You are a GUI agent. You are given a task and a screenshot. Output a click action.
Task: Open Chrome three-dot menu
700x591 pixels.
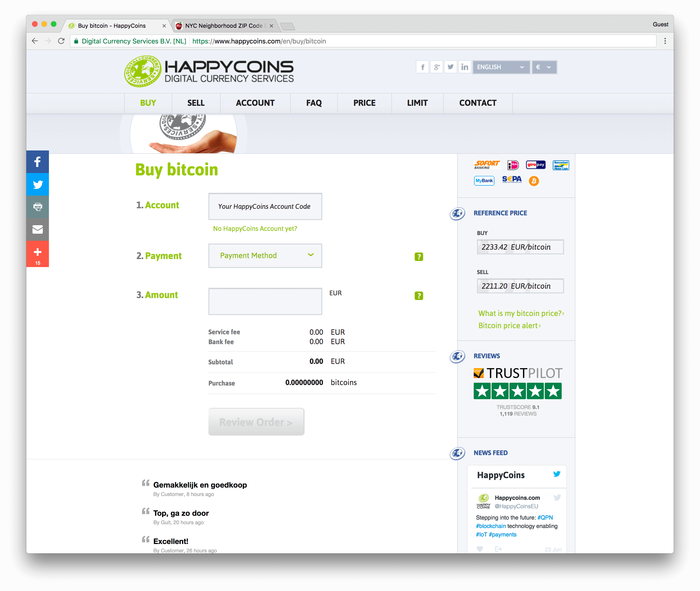point(665,41)
